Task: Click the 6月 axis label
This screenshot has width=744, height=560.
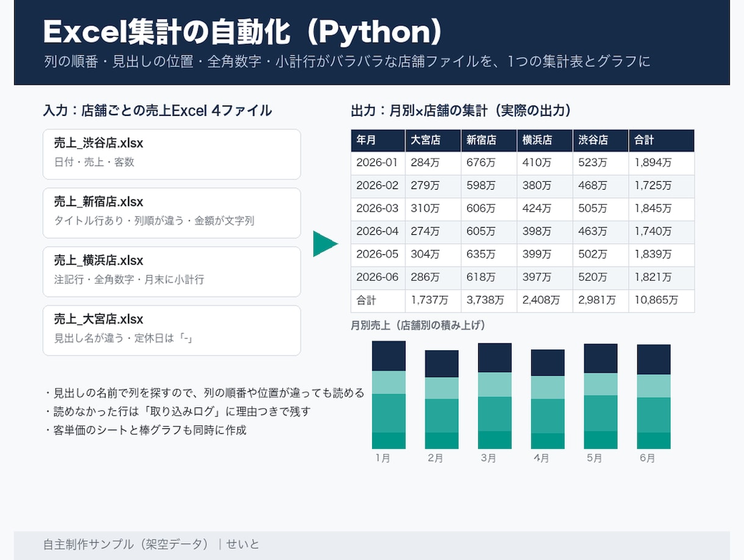Action: point(648,458)
